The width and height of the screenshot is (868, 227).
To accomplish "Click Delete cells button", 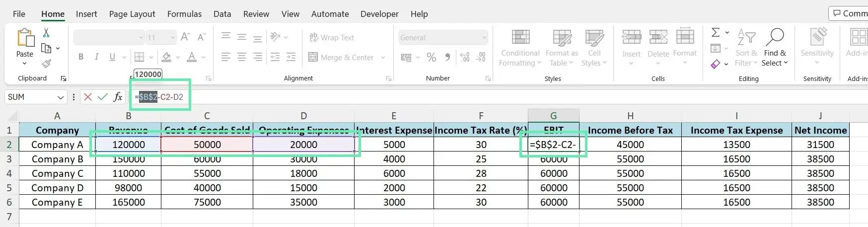I will coord(658,48).
